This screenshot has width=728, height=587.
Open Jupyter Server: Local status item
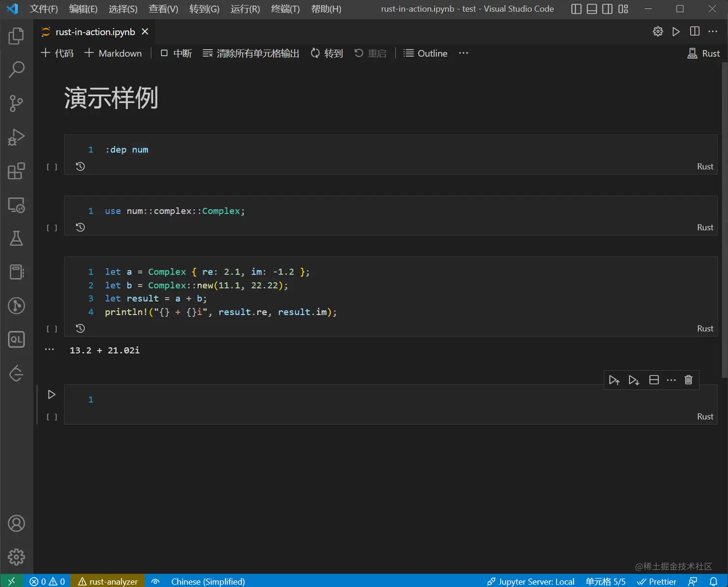pos(531,581)
